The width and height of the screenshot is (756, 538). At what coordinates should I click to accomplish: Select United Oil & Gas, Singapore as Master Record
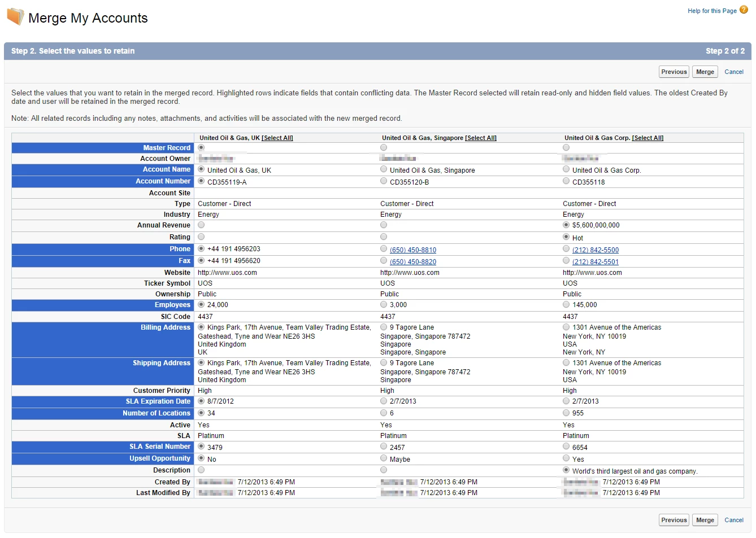pyautogui.click(x=384, y=147)
